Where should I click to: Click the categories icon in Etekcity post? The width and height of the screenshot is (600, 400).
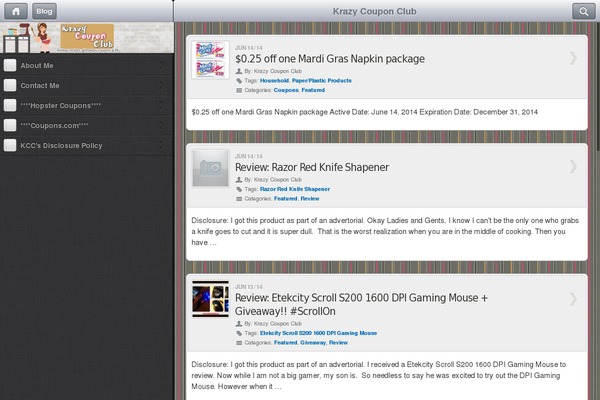239,343
